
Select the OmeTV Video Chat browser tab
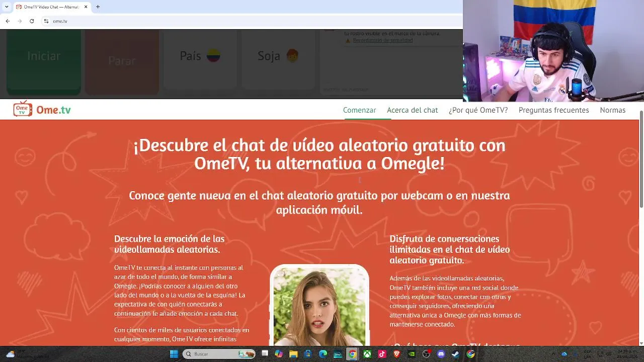pyautogui.click(x=51, y=7)
